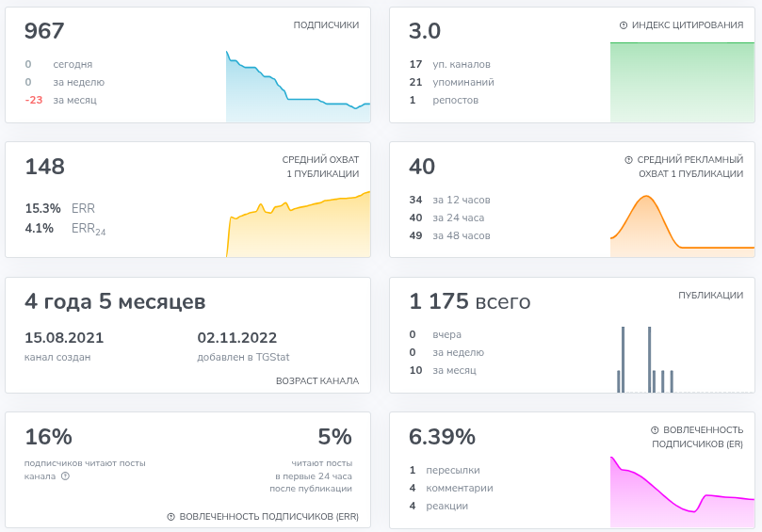Click the blue subscribers decline chart
This screenshot has height=532, width=762.
tap(298, 87)
